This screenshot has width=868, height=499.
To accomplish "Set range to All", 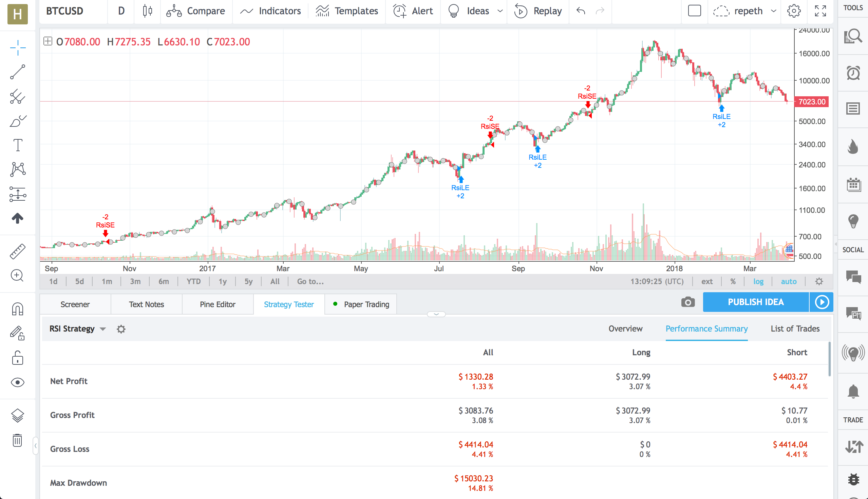I will tap(275, 281).
